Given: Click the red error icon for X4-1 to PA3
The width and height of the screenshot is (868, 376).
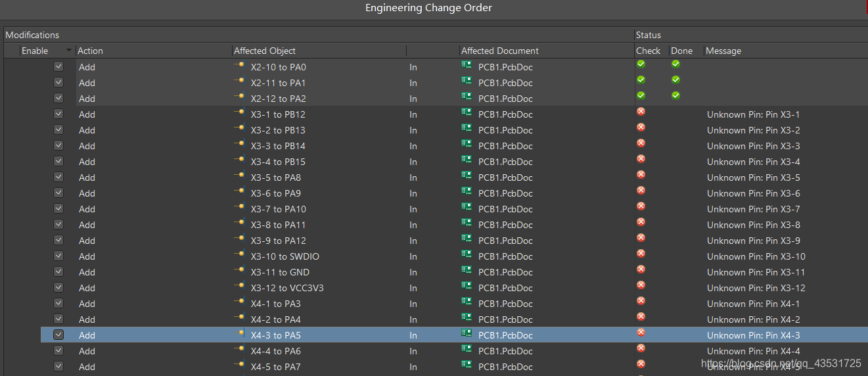Looking at the screenshot, I should [641, 300].
